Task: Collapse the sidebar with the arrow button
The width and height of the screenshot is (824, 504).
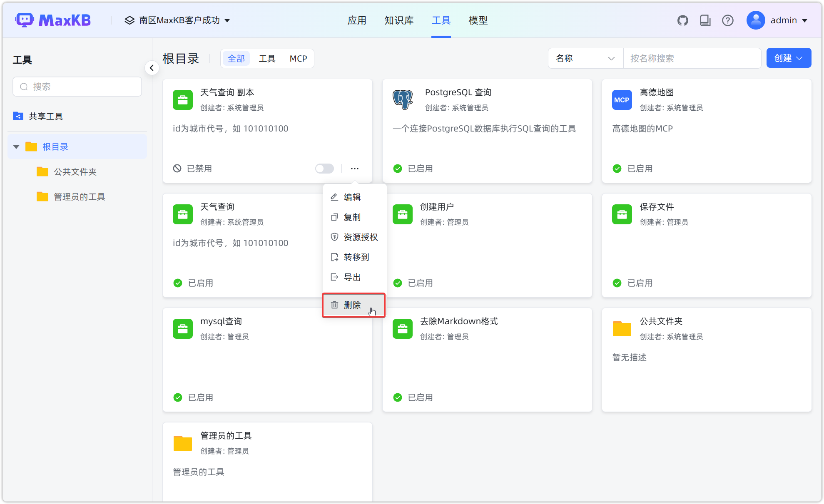Action: pos(152,68)
